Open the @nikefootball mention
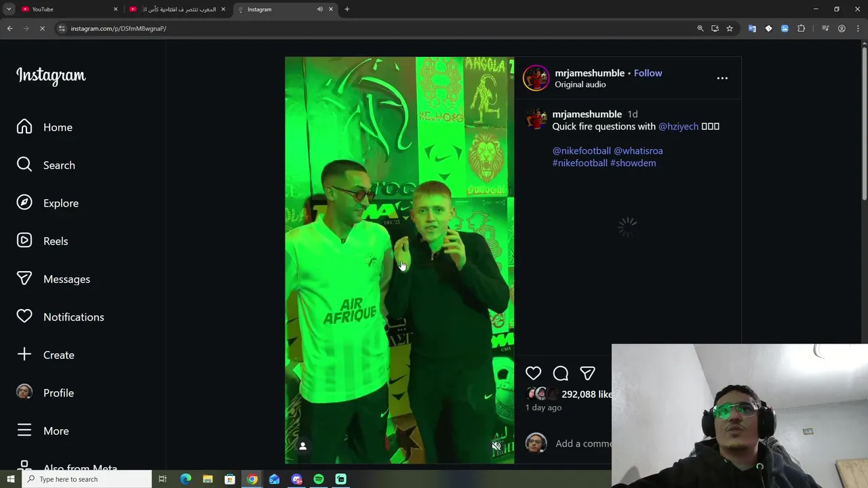Screen dimensions: 868x488 coord(581,151)
